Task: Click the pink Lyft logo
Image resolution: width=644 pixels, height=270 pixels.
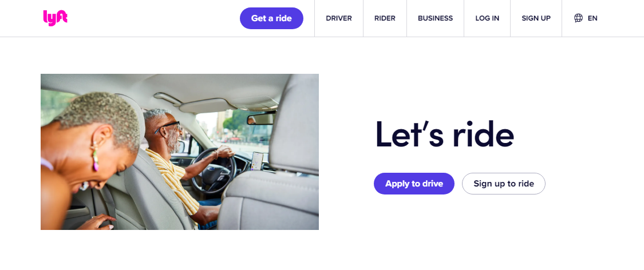Action: pyautogui.click(x=55, y=18)
